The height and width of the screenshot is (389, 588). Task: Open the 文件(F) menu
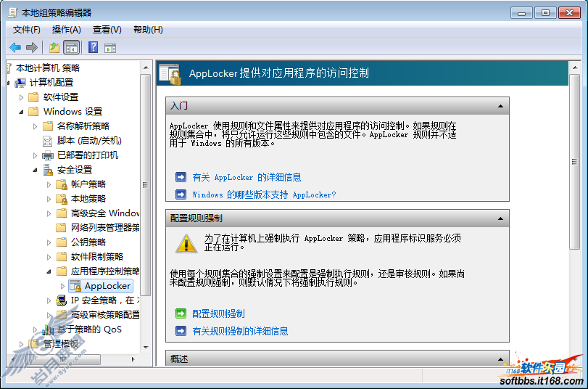point(27,30)
